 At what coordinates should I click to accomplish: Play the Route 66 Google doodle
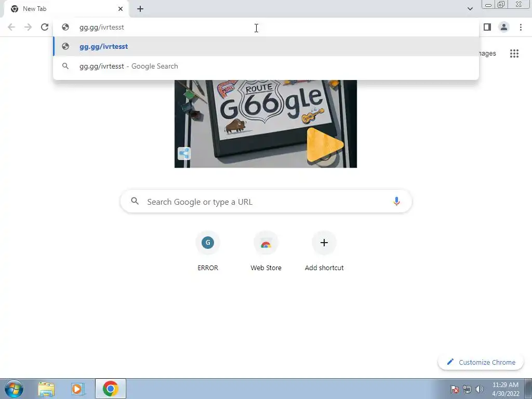325,145
